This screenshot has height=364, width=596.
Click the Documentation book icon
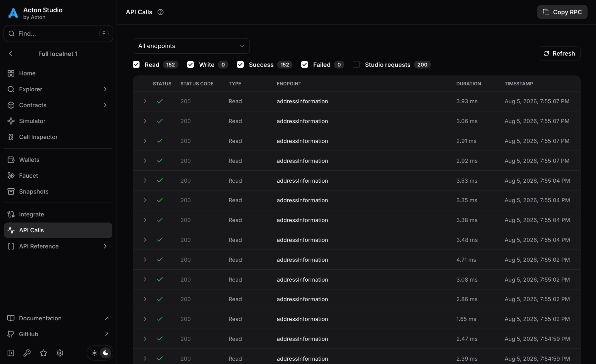(x=11, y=318)
